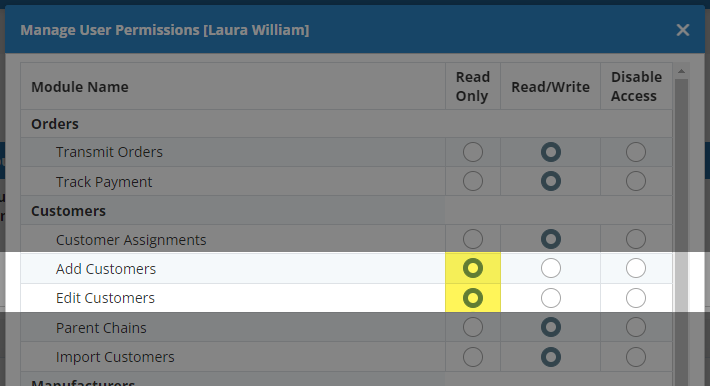This screenshot has width=710, height=386.
Task: Disable access for Edit Customers
Action: coord(636,298)
